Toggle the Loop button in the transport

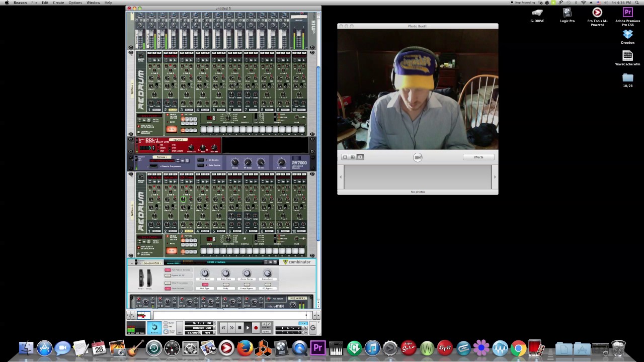click(x=303, y=323)
